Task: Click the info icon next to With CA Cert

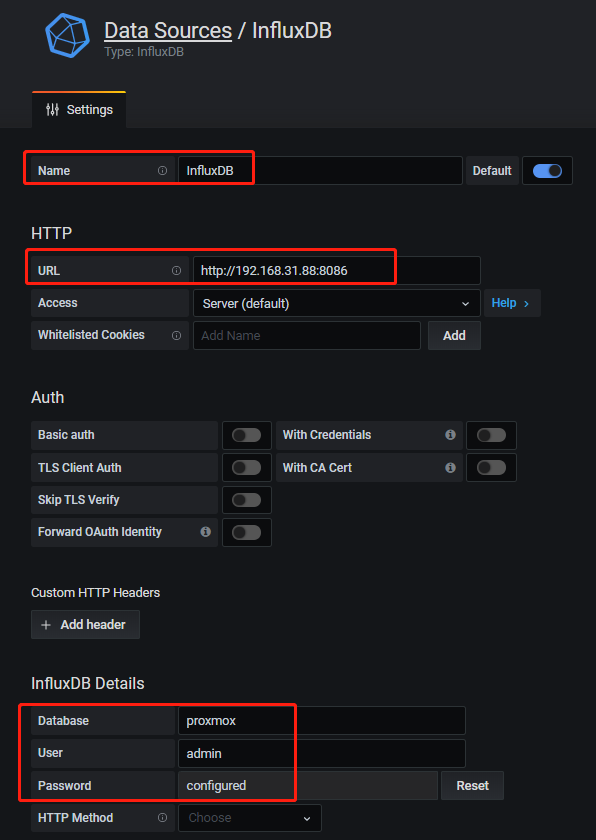Action: coord(450,467)
